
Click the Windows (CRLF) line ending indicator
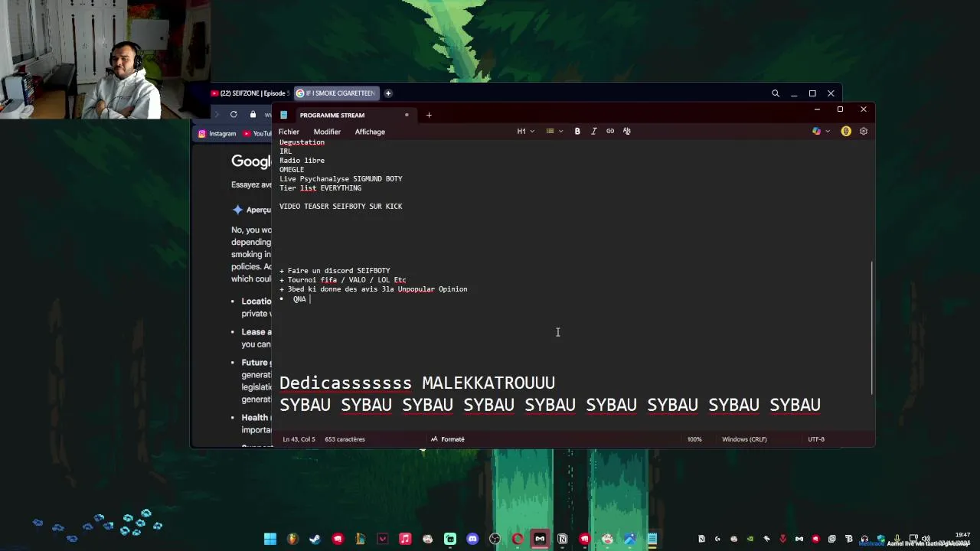[744, 439]
